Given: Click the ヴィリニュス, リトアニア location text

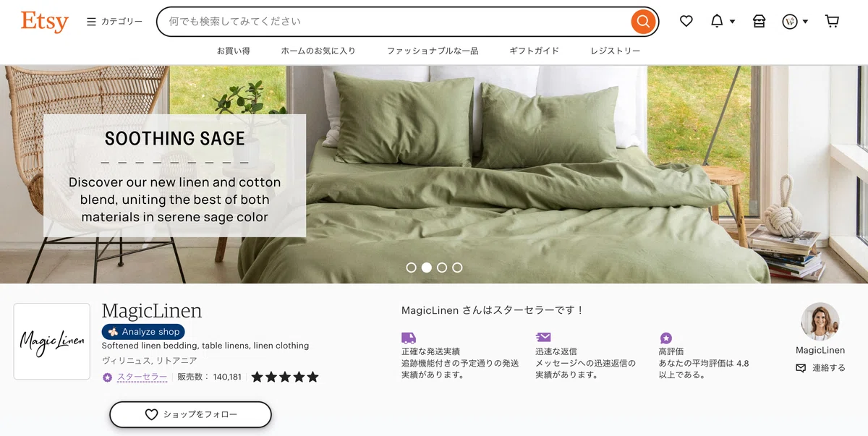Looking at the screenshot, I should point(150,360).
